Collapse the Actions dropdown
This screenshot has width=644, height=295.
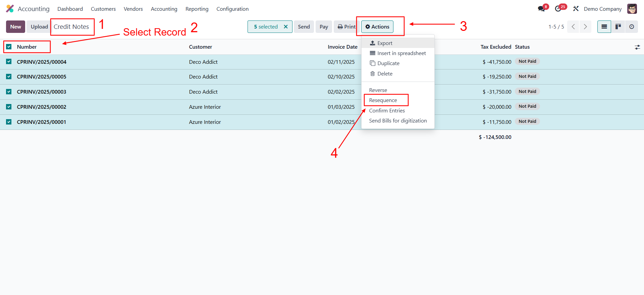pyautogui.click(x=377, y=27)
